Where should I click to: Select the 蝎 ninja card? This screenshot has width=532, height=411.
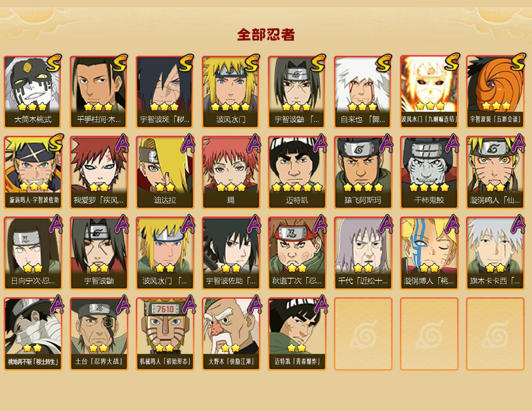[x=231, y=172]
